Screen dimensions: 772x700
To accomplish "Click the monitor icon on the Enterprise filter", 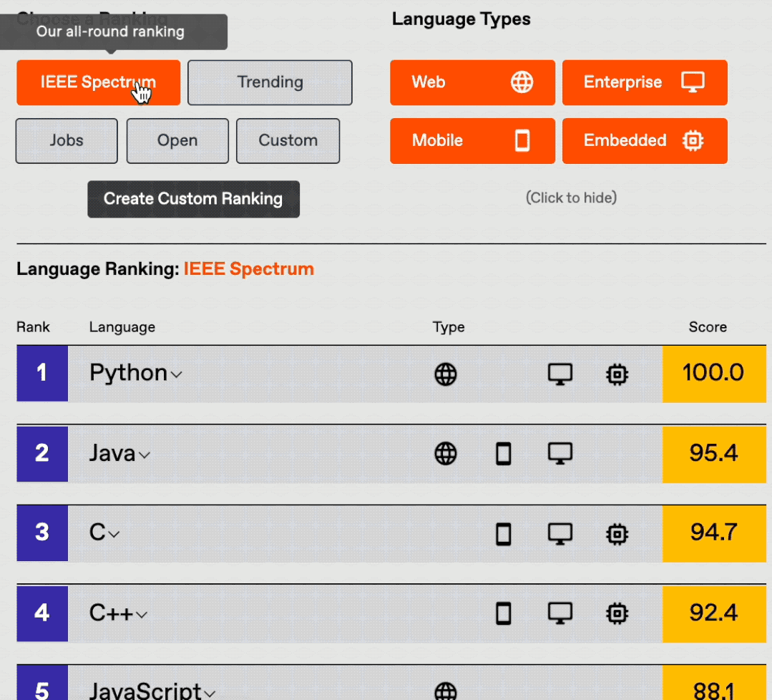I will pos(691,82).
